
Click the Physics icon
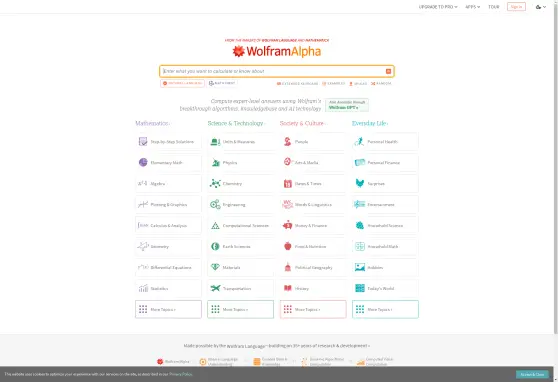216,162
